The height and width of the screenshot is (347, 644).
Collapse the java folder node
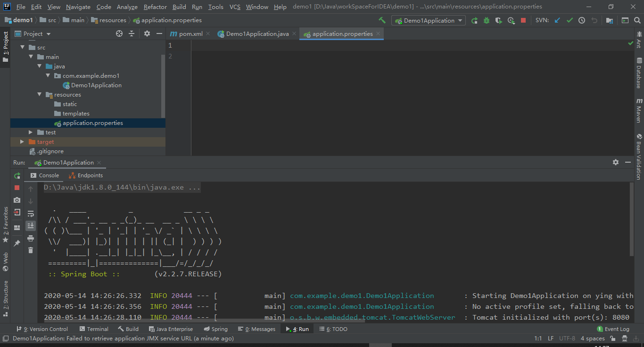pyautogui.click(x=40, y=66)
